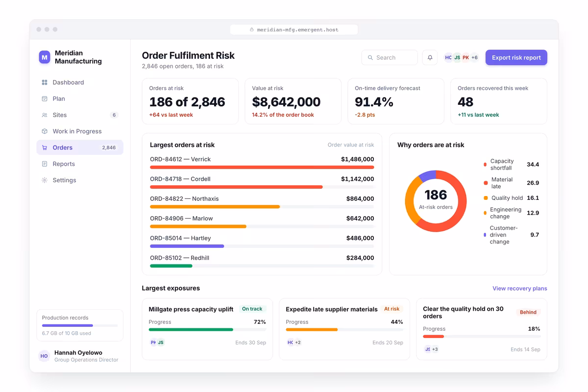Image resolution: width=588 pixels, height=392 pixels.
Task: Click the Capacity shortfall legend dot
Action: coord(485,165)
